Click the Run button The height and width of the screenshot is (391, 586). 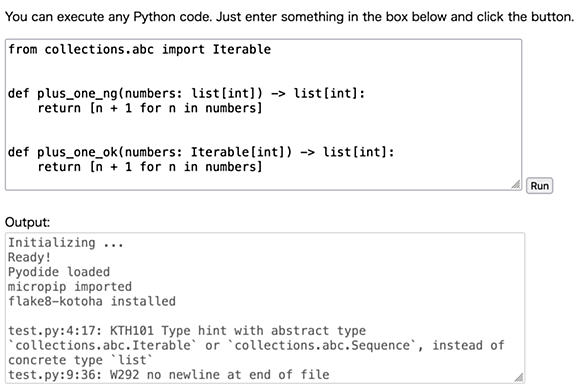539,186
